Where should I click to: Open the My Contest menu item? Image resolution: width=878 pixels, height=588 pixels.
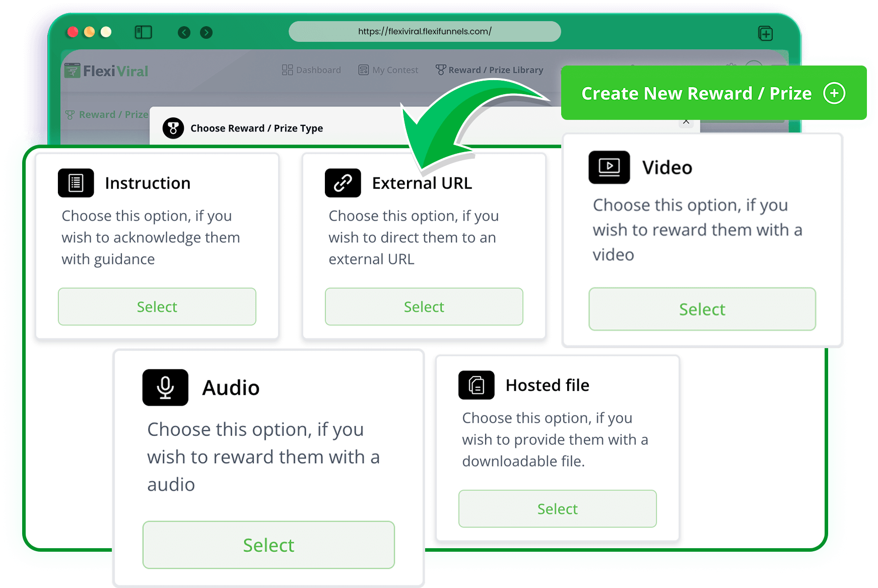coord(388,70)
